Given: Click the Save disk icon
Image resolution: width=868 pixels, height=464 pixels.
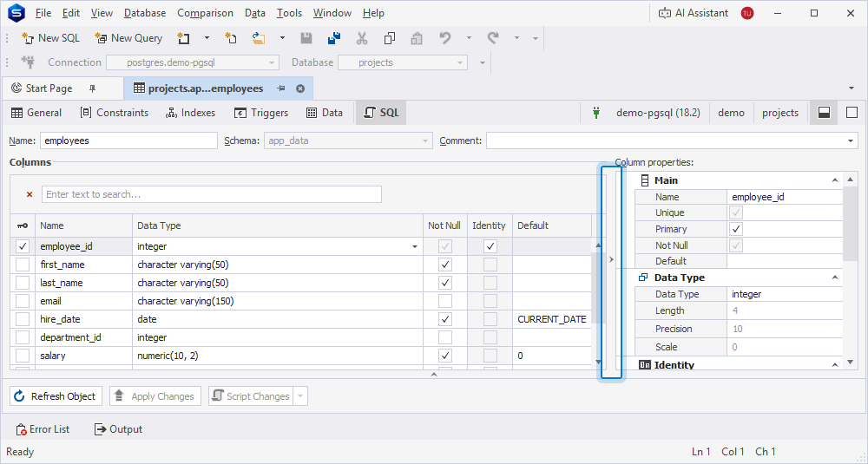Looking at the screenshot, I should tap(306, 38).
